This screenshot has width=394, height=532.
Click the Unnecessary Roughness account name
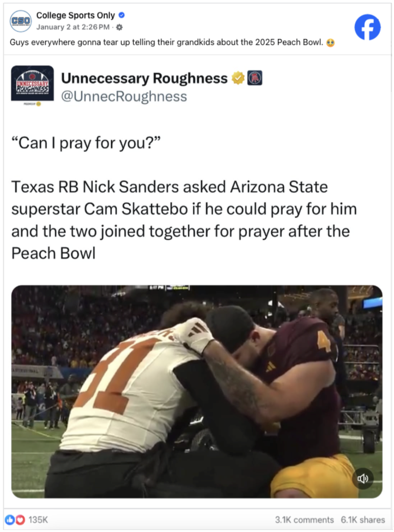tap(144, 78)
